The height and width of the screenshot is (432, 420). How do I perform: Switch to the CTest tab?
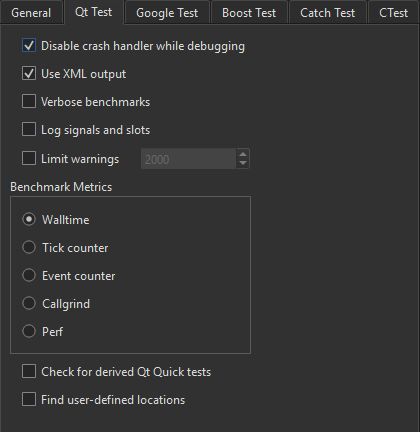pyautogui.click(x=393, y=13)
